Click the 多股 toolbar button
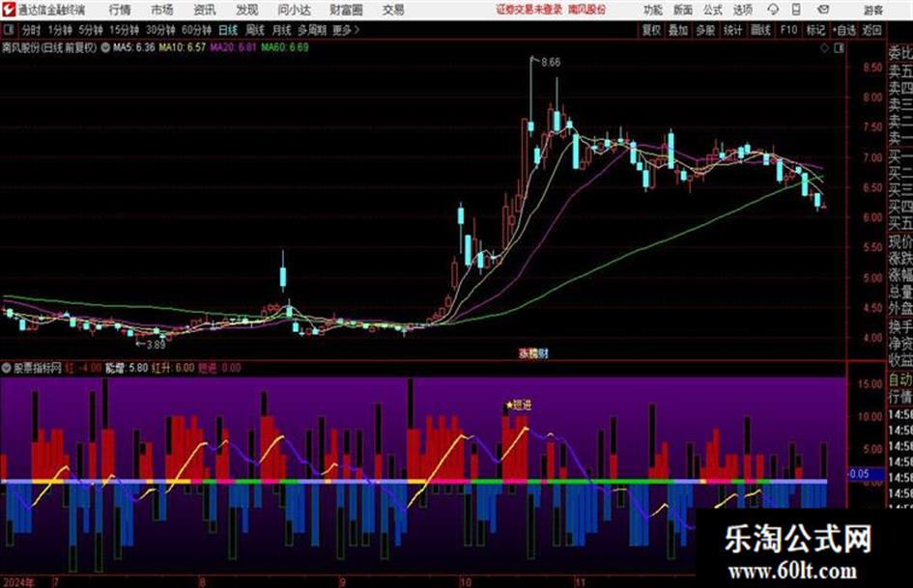The image size is (913, 588). click(x=705, y=30)
